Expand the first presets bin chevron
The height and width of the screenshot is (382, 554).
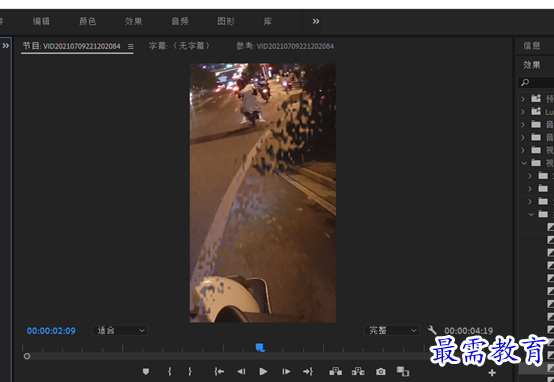(x=523, y=99)
